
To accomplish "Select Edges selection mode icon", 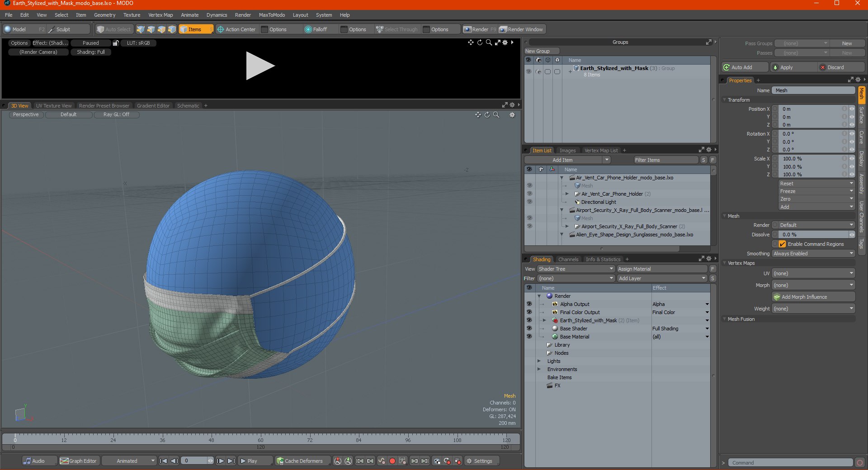I will point(151,29).
